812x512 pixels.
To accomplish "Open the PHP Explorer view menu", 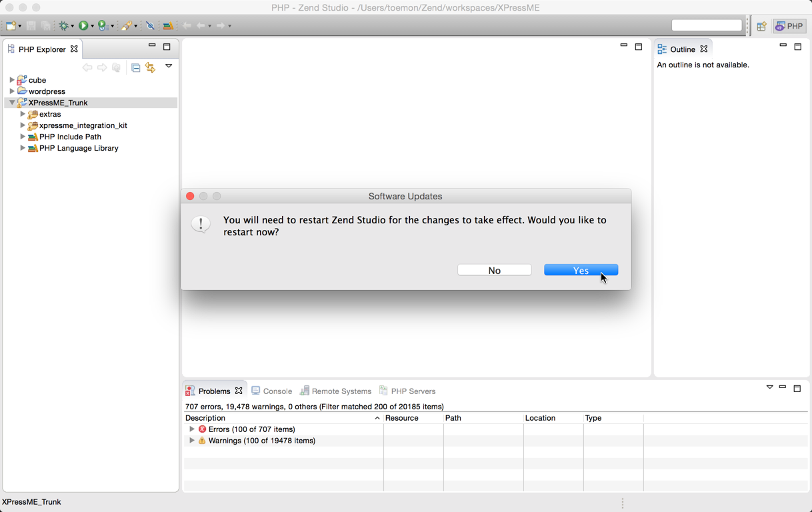I will tap(169, 66).
